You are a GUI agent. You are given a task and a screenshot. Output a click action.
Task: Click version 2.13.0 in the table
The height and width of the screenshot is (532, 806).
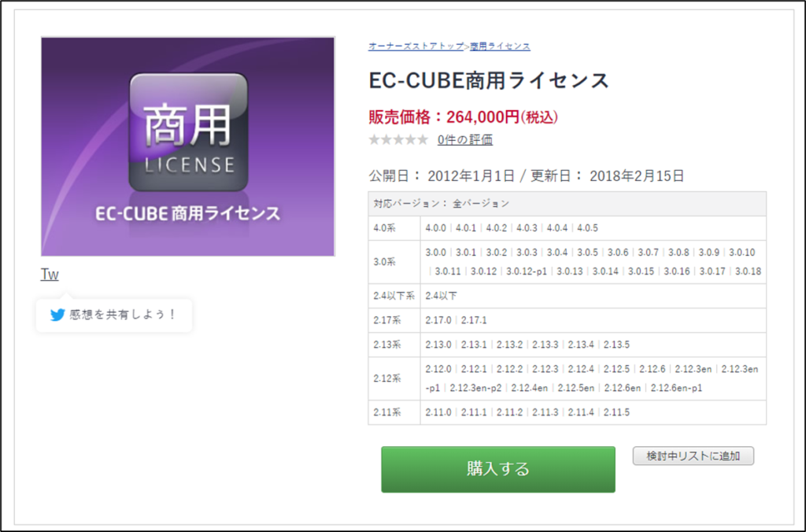point(438,345)
